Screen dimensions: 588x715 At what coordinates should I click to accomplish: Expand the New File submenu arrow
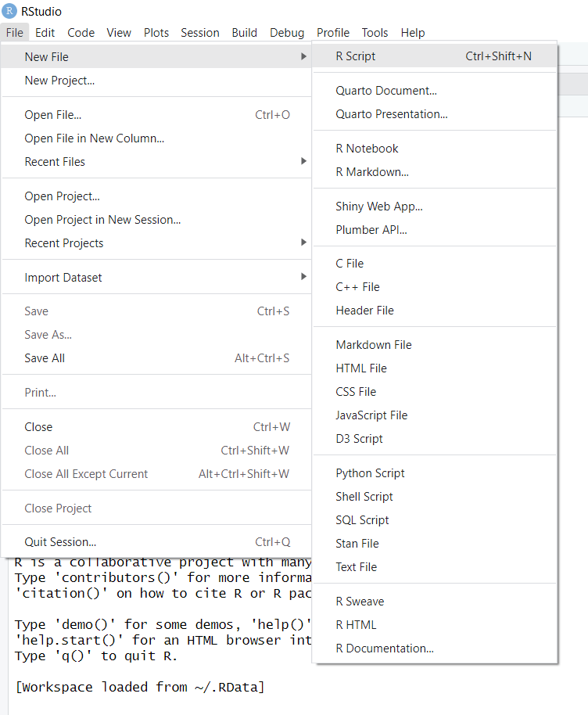click(303, 56)
